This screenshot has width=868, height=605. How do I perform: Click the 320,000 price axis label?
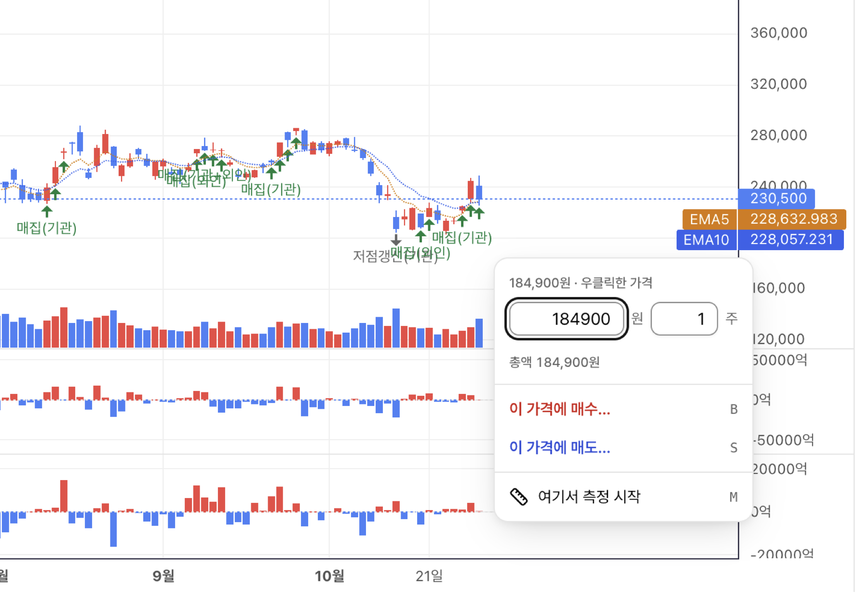pyautogui.click(x=779, y=84)
